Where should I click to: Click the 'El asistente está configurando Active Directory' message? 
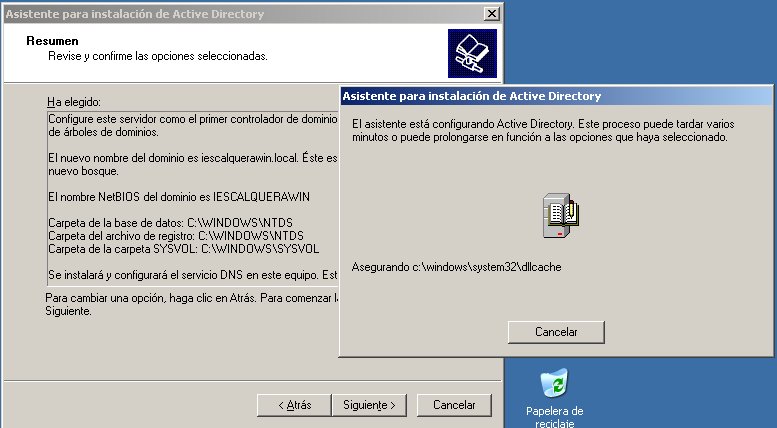(x=543, y=130)
